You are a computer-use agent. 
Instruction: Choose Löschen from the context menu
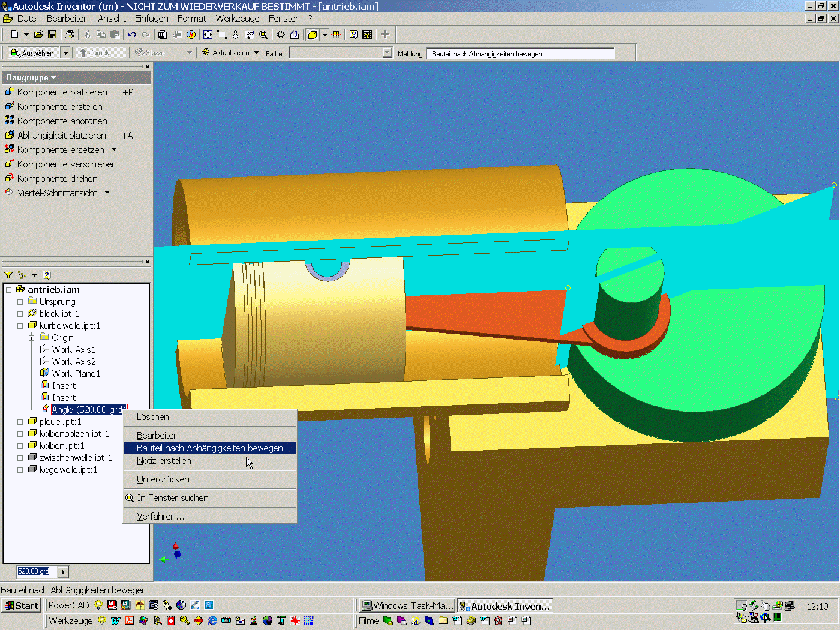(x=210, y=417)
